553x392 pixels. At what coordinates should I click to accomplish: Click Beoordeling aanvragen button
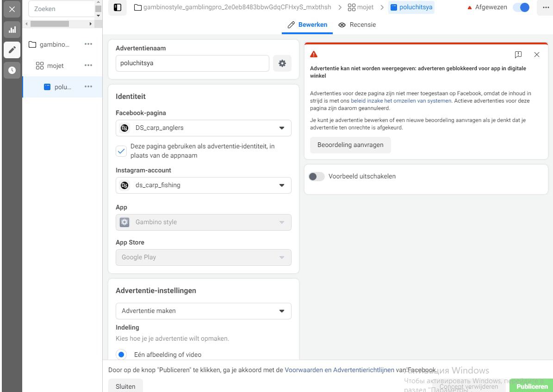[350, 145]
